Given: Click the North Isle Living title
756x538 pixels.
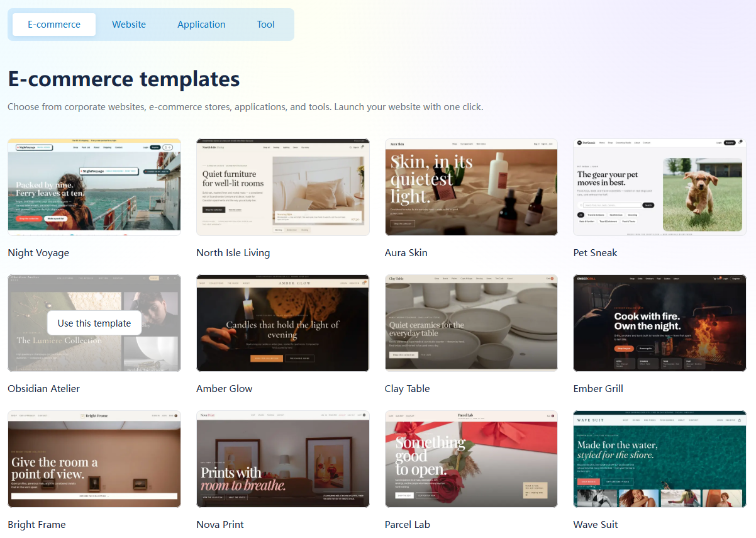Looking at the screenshot, I should click(x=233, y=253).
